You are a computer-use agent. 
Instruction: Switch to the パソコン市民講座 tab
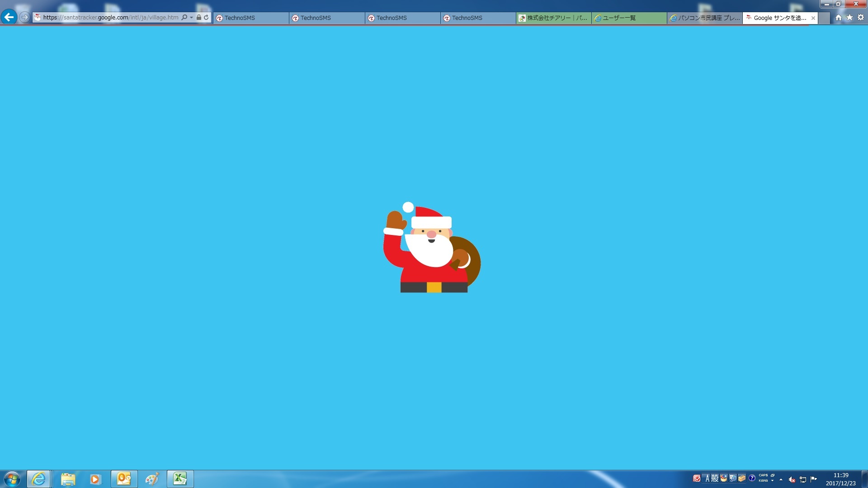tap(704, 18)
